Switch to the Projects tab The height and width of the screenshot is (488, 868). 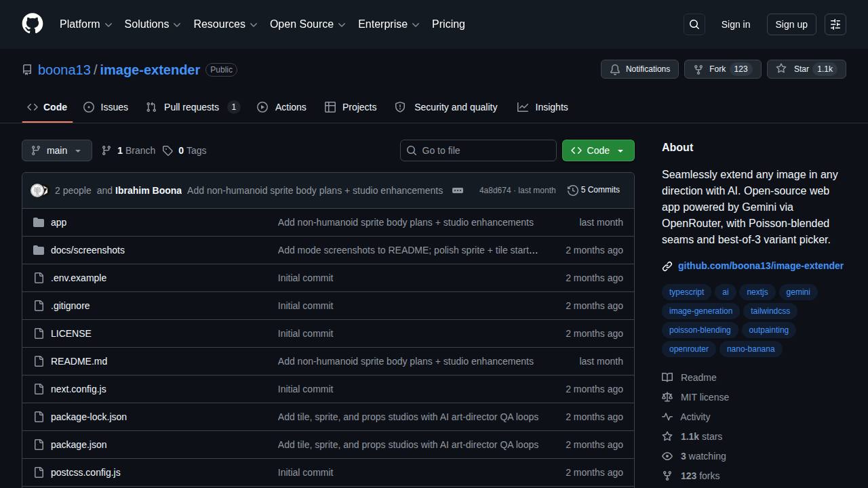pos(351,107)
